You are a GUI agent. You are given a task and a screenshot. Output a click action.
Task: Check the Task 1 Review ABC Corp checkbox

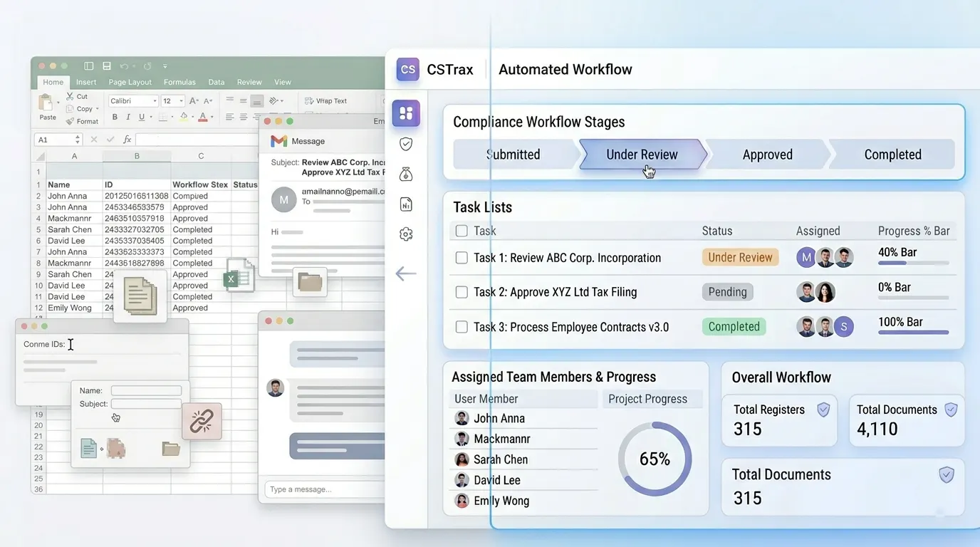[462, 257]
